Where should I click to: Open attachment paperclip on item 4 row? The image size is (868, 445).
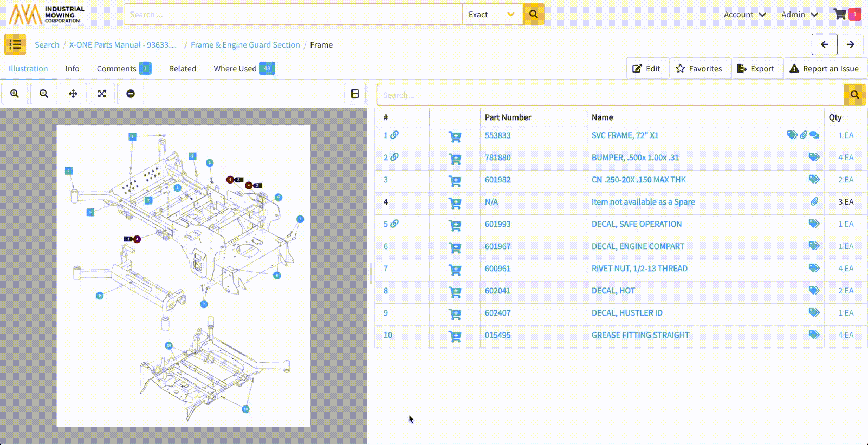(814, 202)
